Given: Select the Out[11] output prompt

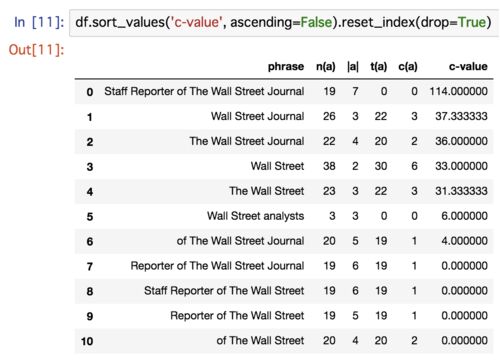Looking at the screenshot, I should (36, 50).
